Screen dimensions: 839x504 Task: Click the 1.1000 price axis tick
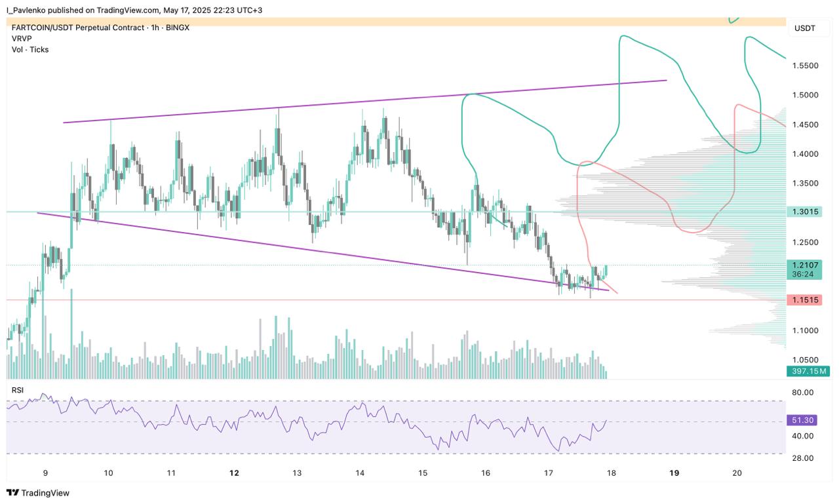805,330
